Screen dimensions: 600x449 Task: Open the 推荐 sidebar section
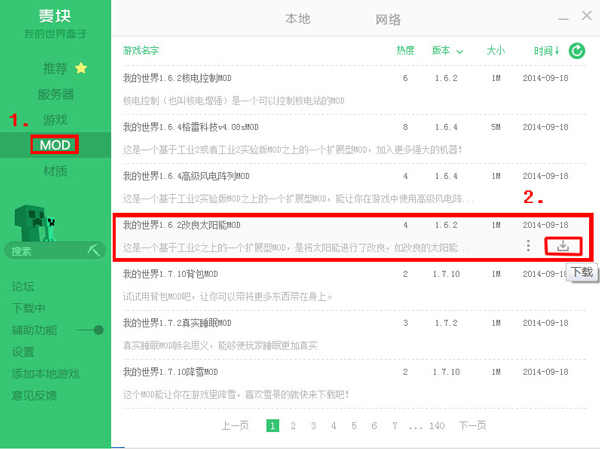pyautogui.click(x=55, y=69)
